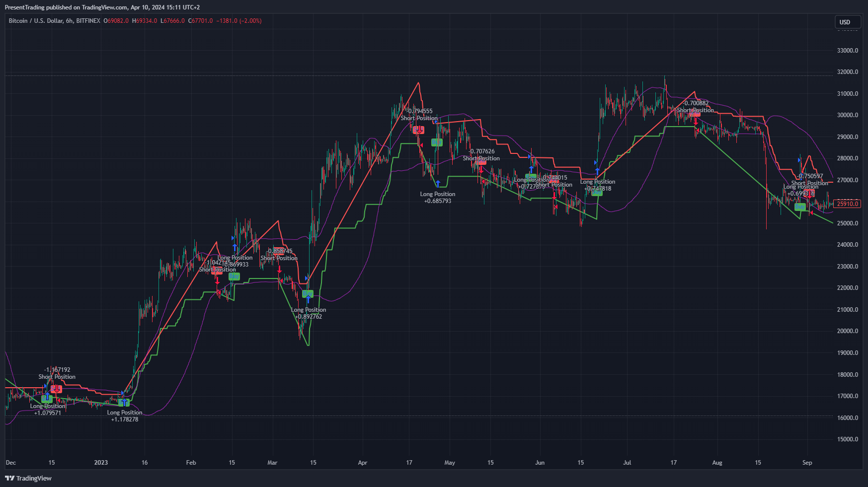The height and width of the screenshot is (487, 868).
Task: Click the May label on time axis
Action: 450,463
